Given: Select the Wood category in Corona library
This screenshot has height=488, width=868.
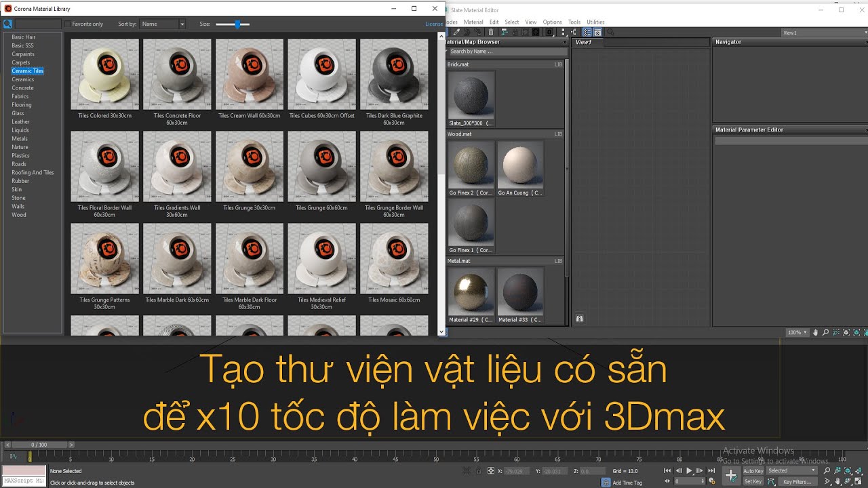Looking at the screenshot, I should pos(19,215).
